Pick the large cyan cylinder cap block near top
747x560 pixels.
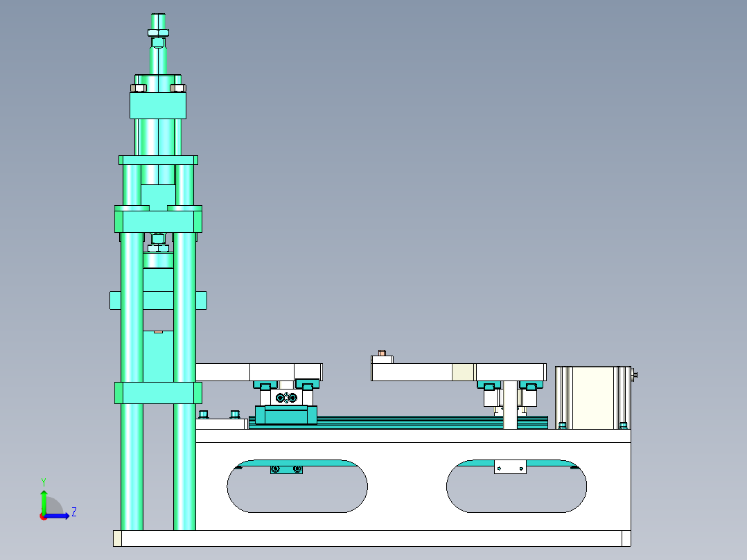tap(158, 105)
